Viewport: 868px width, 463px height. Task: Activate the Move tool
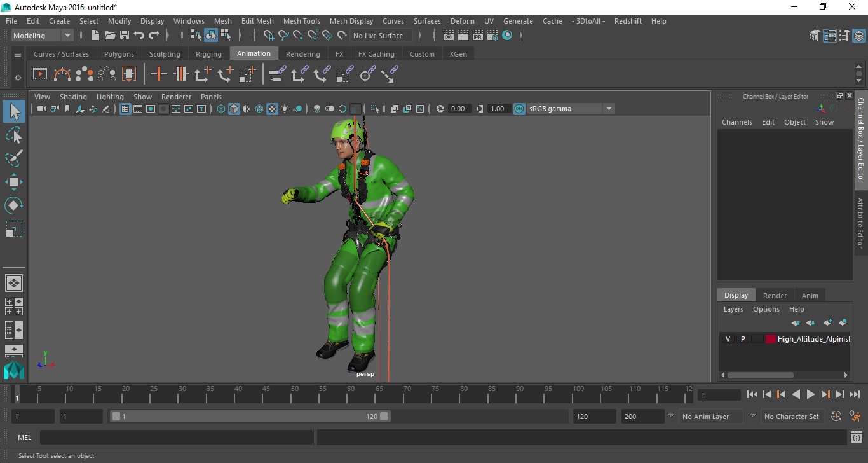(x=14, y=182)
